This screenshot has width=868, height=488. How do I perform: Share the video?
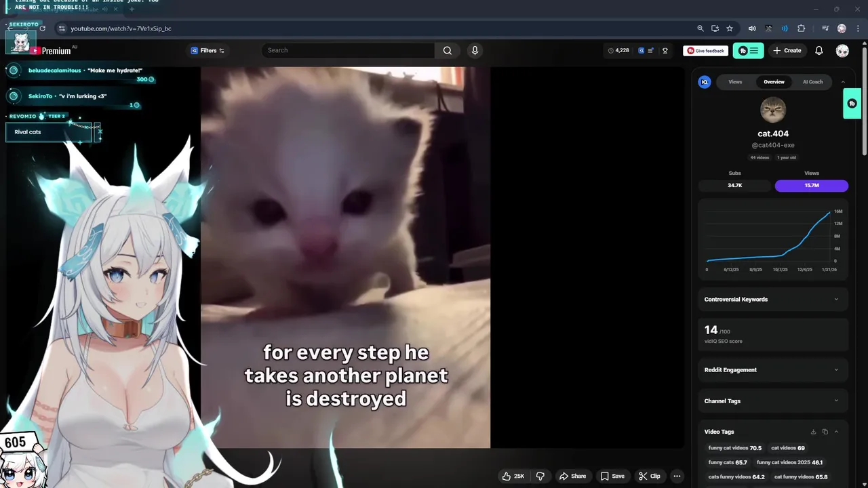(572, 476)
